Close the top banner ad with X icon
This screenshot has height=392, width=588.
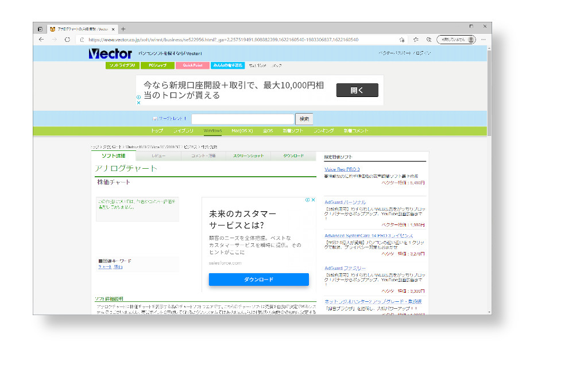[139, 102]
